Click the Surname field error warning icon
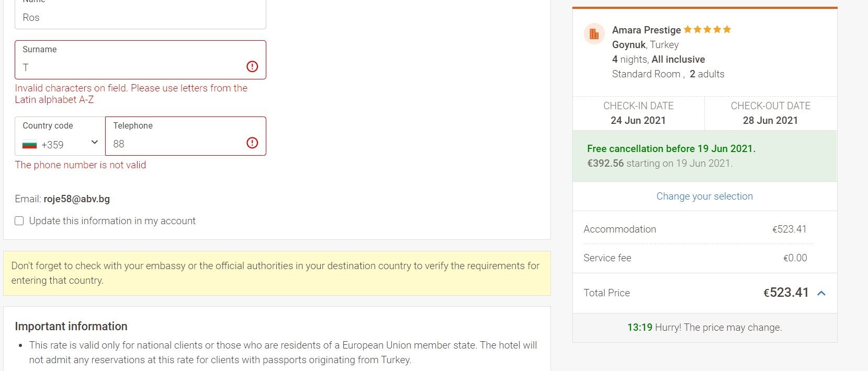 (252, 66)
